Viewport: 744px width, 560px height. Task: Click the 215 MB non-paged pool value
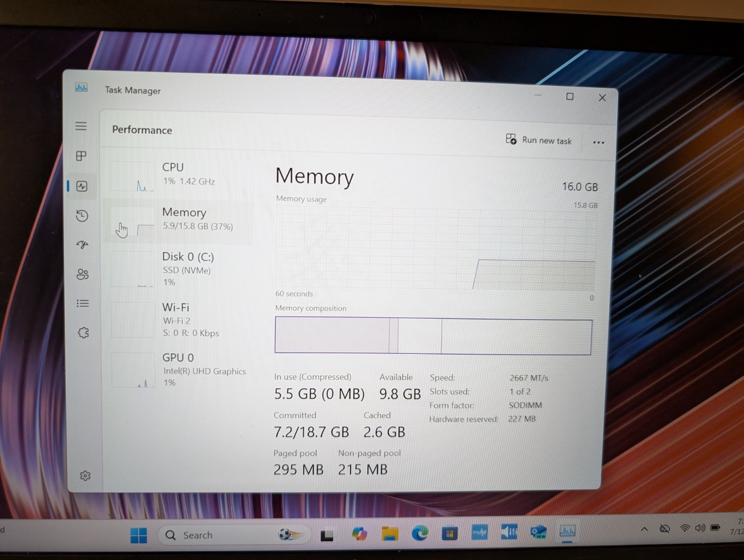point(363,470)
